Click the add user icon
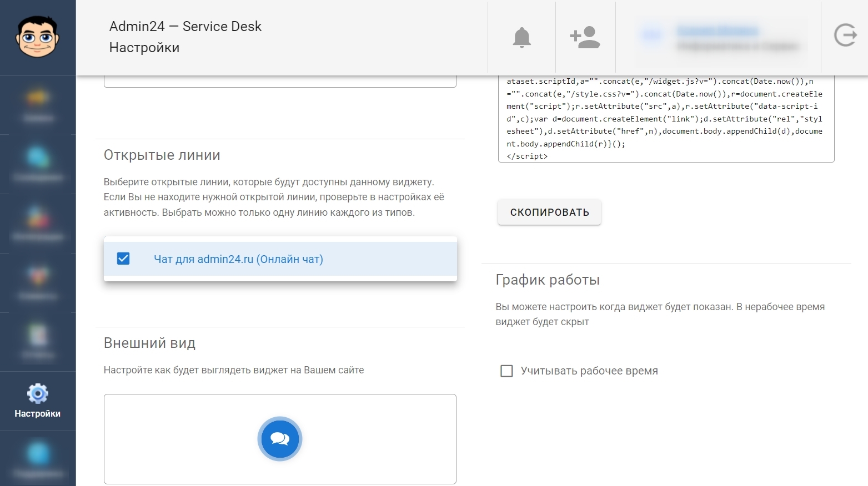The width and height of the screenshot is (868, 486). (585, 37)
